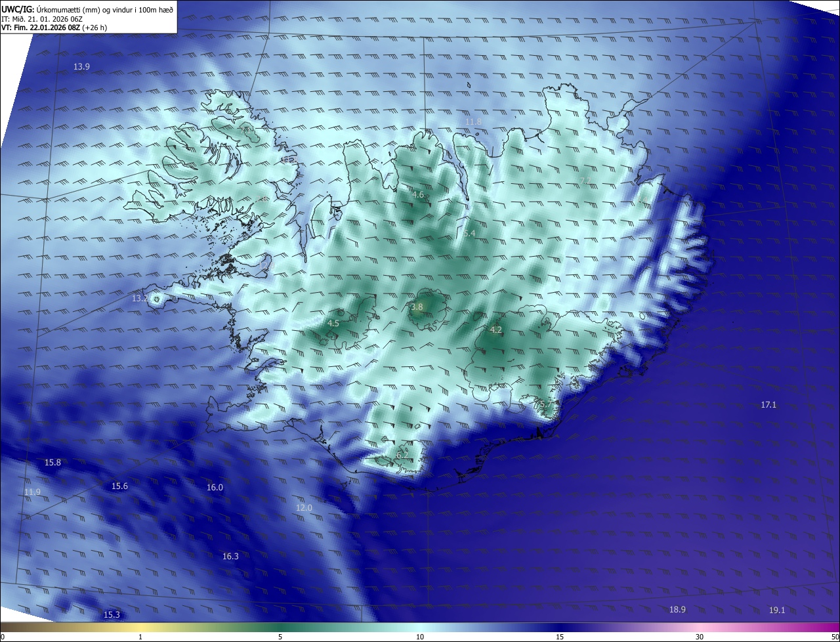This screenshot has width=840, height=642.
Task: Click the 13.2 value at Snæfellsnes tip
Action: 140,298
